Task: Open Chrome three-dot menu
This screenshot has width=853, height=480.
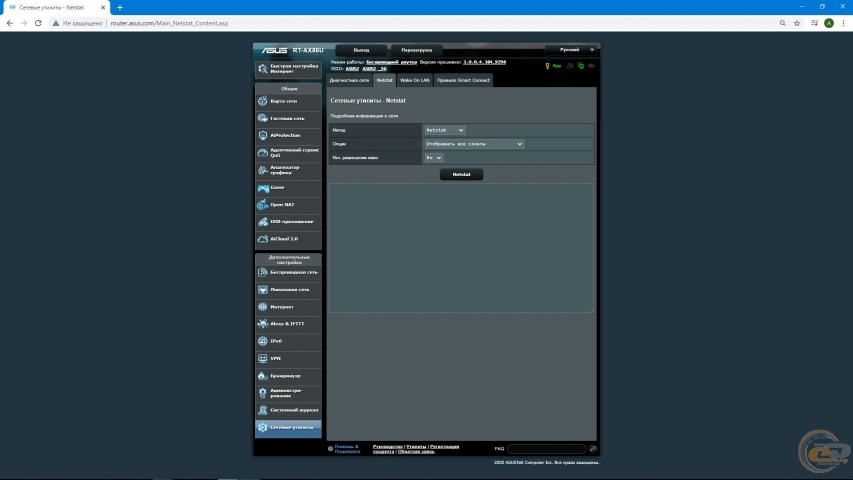Action: click(x=843, y=23)
